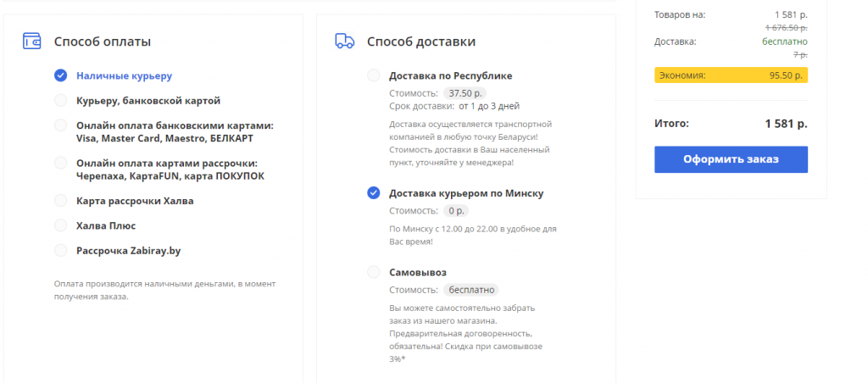Click the Способ доставки heading

point(420,42)
